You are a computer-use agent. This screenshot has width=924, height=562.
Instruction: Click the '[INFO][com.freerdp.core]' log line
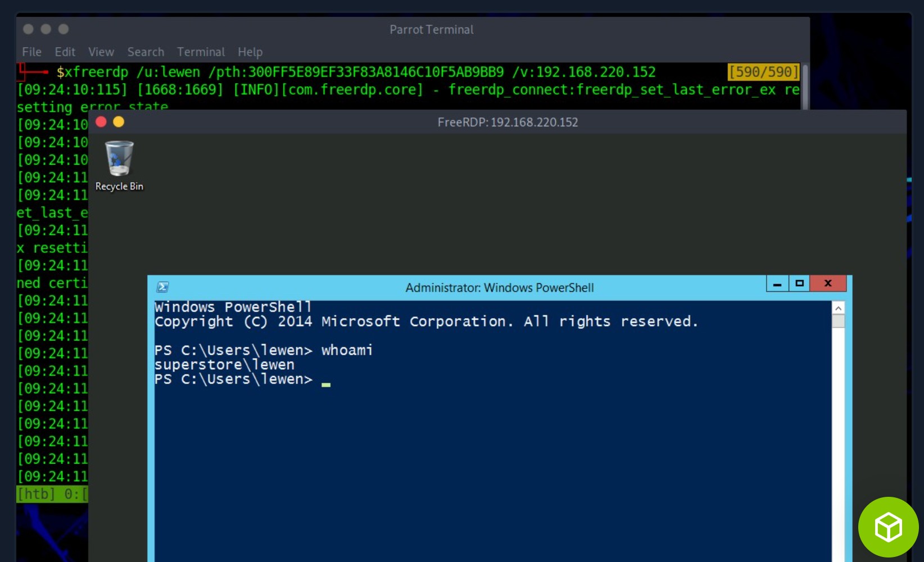(408, 89)
